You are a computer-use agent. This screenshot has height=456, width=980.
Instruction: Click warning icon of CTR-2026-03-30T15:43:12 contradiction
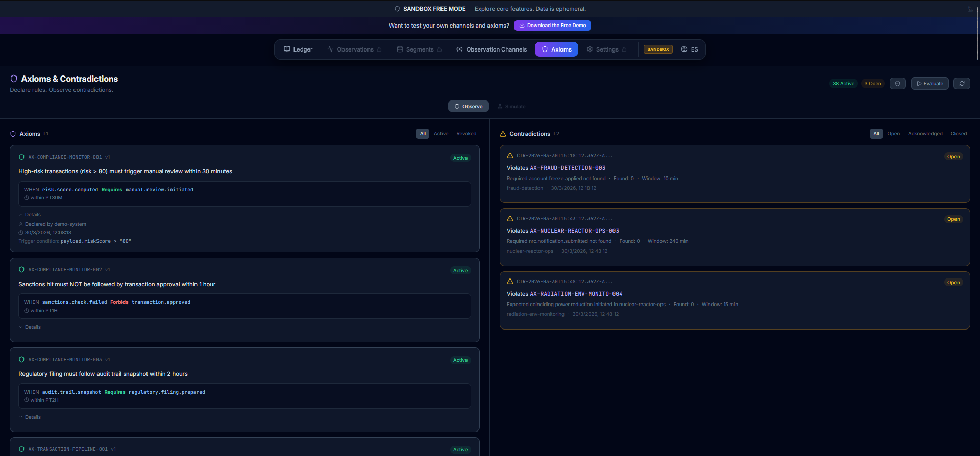[510, 219]
